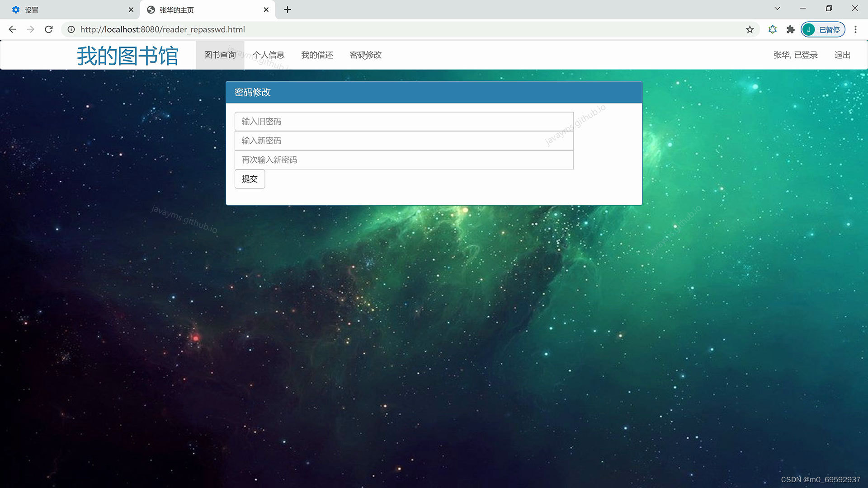
Task: Submit the password change with 提交
Action: coord(250,179)
